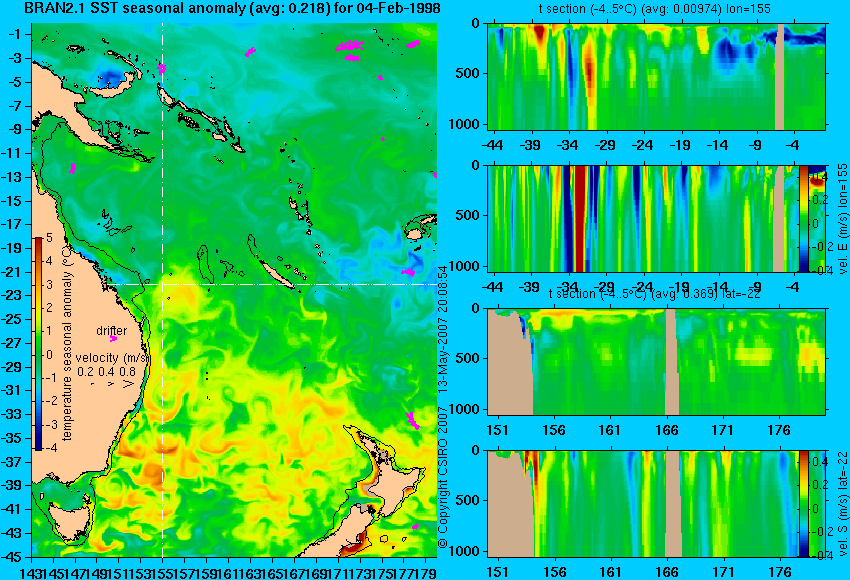Image resolution: width=850 pixels, height=580 pixels.
Task: Click the crosshair intersection at 155E, 22S
Action: [x=163, y=284]
